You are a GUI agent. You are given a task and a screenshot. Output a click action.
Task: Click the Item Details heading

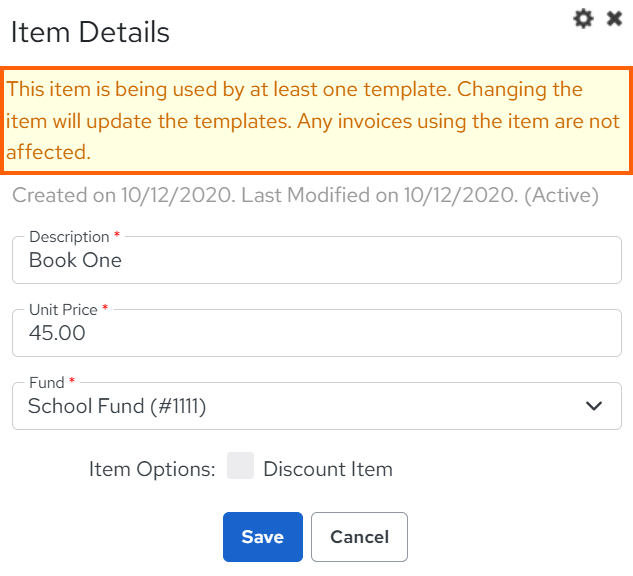coord(90,32)
